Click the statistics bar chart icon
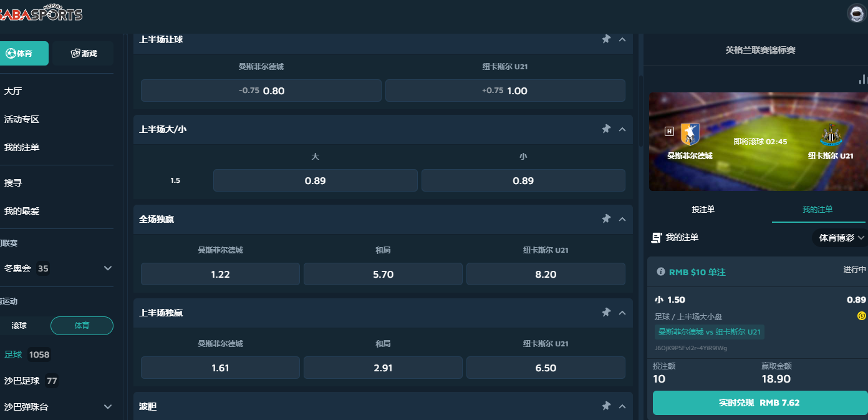Viewport: 868px width, 420px height. click(x=862, y=79)
